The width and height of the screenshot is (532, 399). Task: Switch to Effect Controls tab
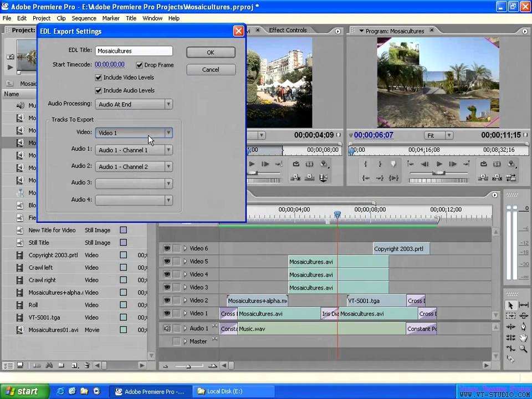pyautogui.click(x=288, y=30)
